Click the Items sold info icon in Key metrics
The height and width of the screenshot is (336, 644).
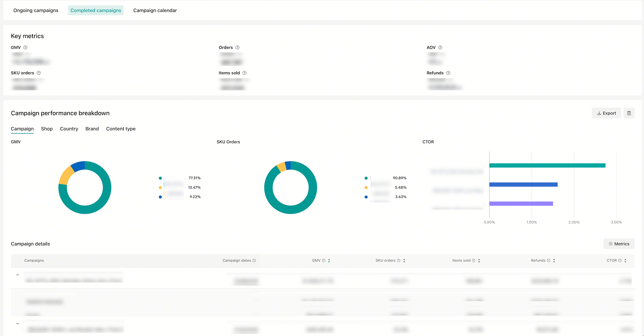point(244,73)
